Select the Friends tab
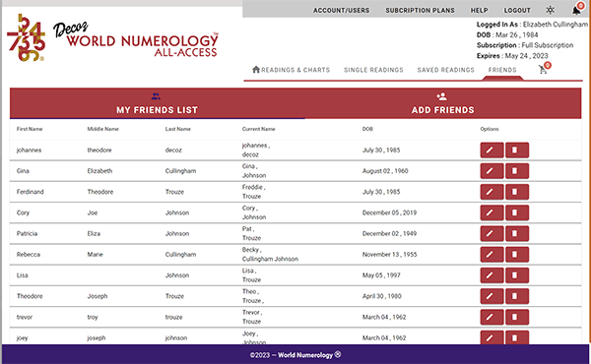Image resolution: width=591 pixels, height=364 pixels. pyautogui.click(x=502, y=70)
